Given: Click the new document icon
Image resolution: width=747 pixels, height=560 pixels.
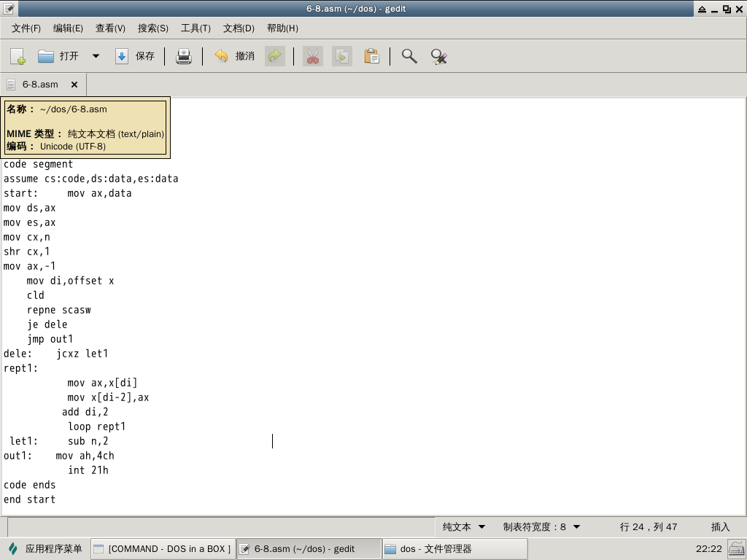Looking at the screenshot, I should 18,56.
